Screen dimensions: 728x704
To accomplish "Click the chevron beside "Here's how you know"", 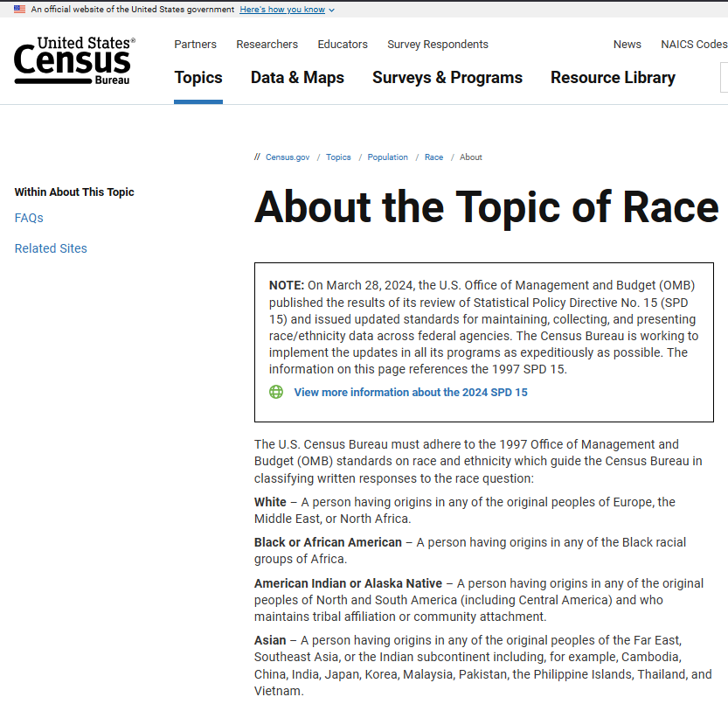I will [x=331, y=10].
